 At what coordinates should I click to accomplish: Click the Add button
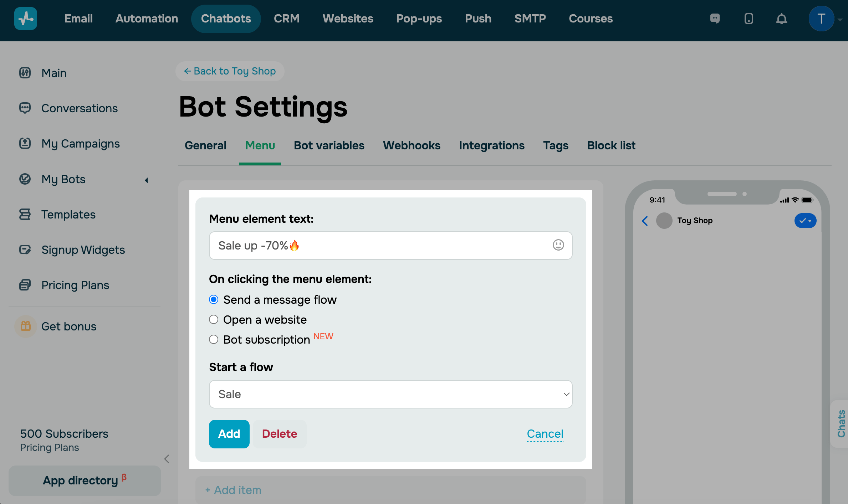[x=229, y=434]
